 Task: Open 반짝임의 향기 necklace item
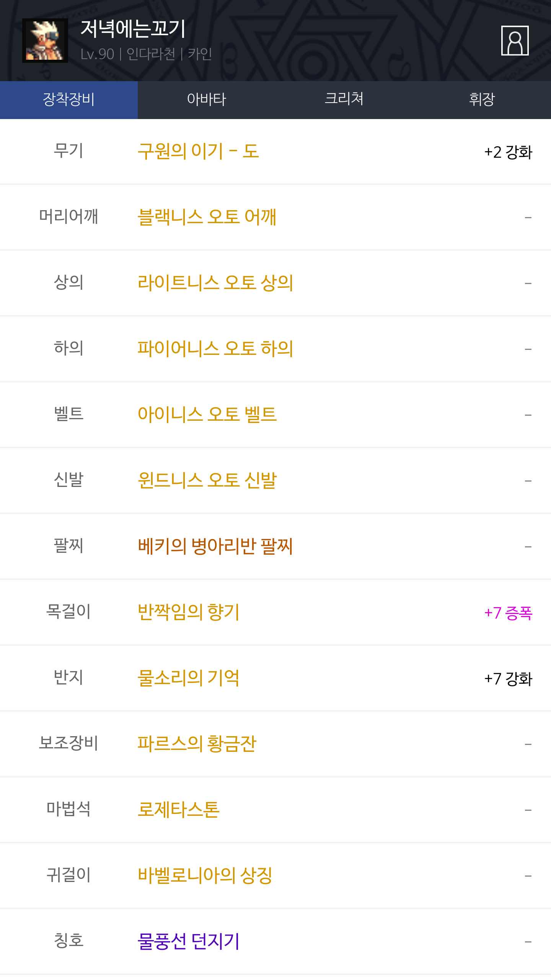click(188, 612)
